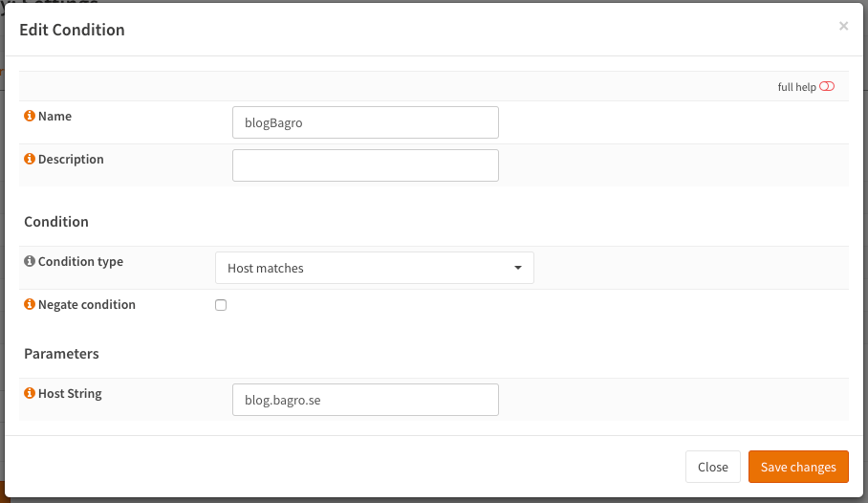Close the dialog with the X icon
Image resolution: width=868 pixels, height=503 pixels.
point(843,27)
